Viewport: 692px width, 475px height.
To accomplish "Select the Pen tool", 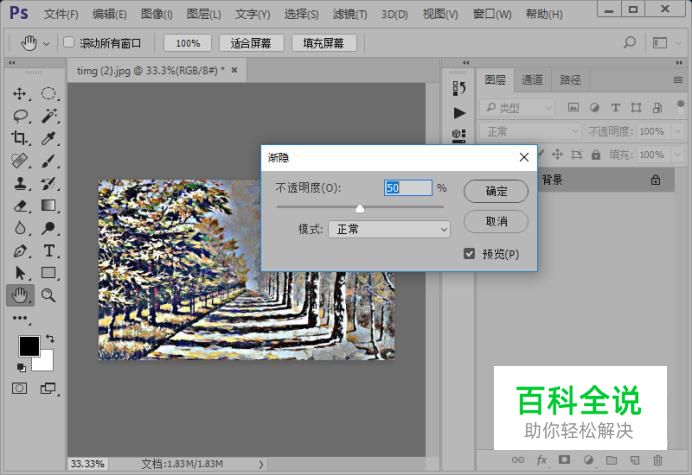I will [19, 251].
